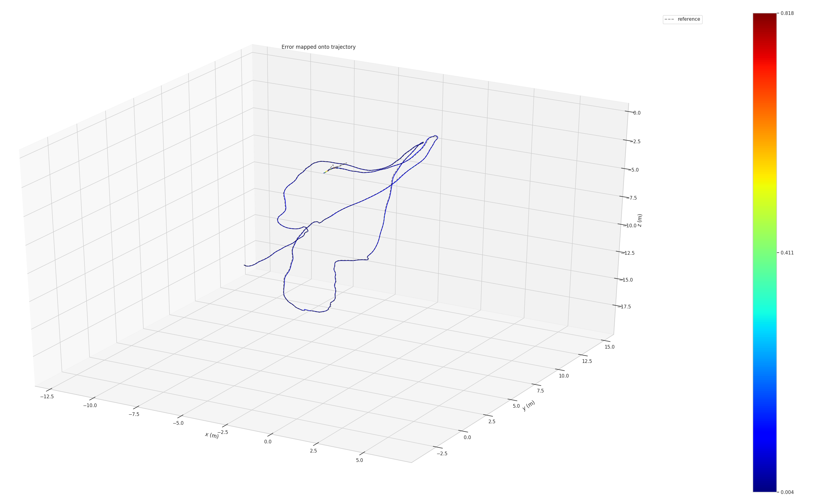Image resolution: width=813 pixels, height=504 pixels.
Task: Click the yellow error segment on the trajectory
Action: coord(326,172)
